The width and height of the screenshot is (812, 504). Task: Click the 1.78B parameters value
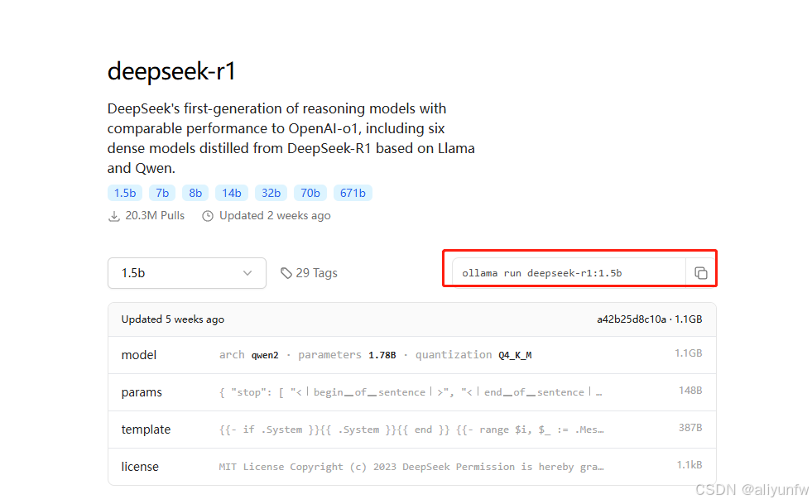[x=382, y=355]
